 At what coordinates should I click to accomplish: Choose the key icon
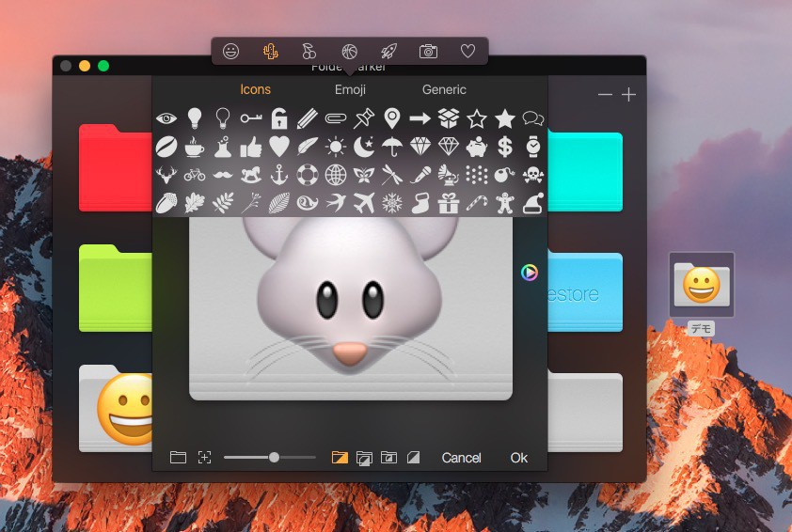point(251,118)
